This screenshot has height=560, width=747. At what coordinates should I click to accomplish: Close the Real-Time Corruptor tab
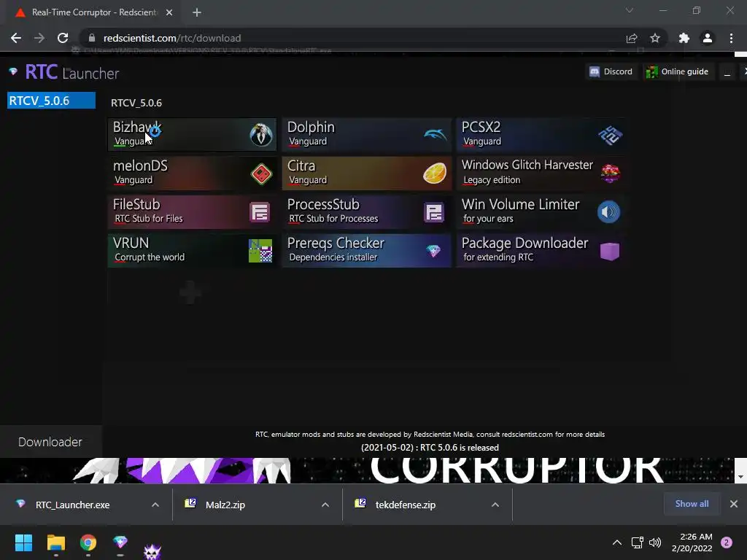pos(169,12)
